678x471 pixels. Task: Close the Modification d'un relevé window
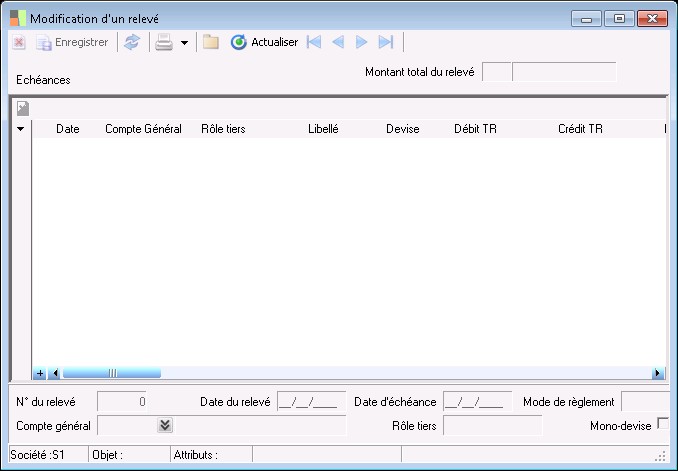click(x=652, y=19)
